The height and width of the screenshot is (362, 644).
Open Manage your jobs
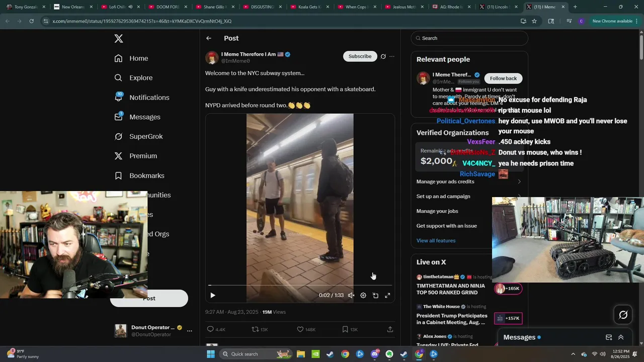[437, 211]
